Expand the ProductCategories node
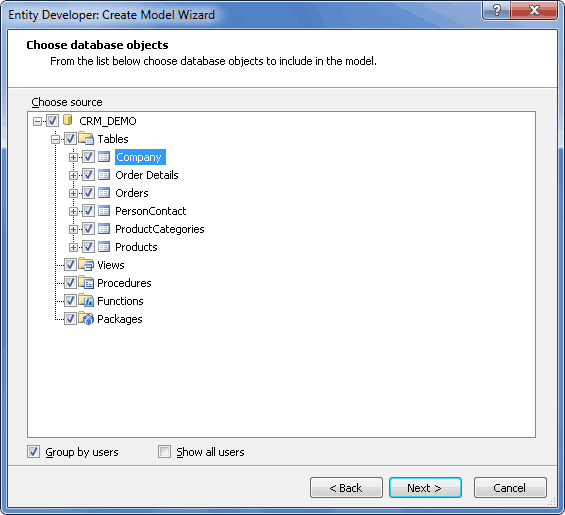Screen dimensions: 565x515 (73, 230)
